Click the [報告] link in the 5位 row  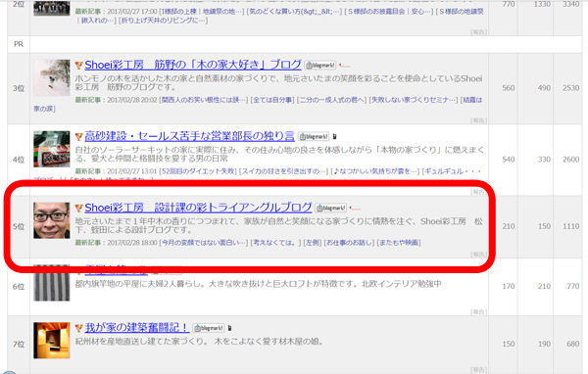[478, 255]
